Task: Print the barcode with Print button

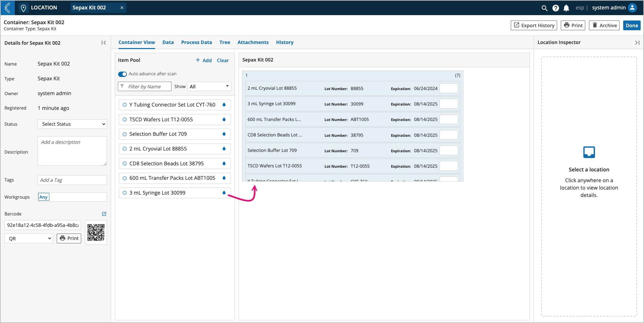Action: 69,238
